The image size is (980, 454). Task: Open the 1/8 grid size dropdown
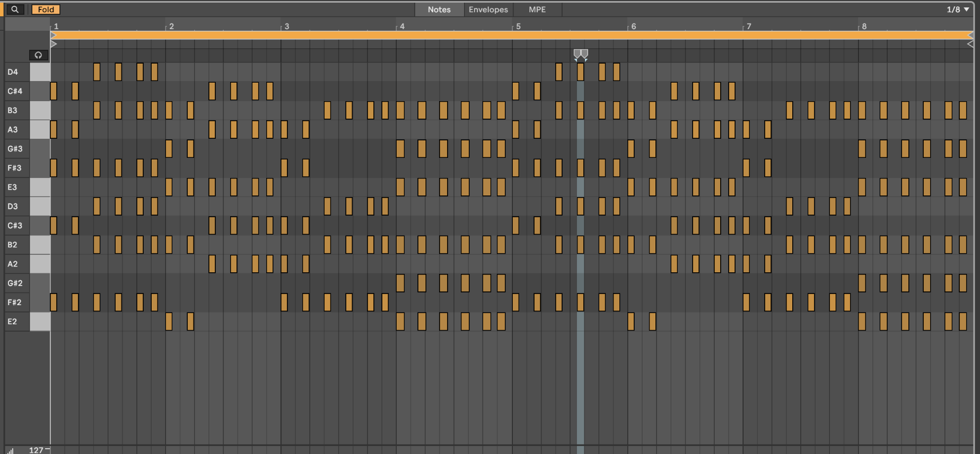pyautogui.click(x=958, y=9)
